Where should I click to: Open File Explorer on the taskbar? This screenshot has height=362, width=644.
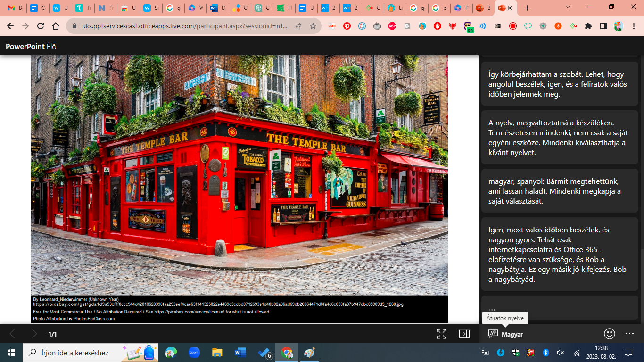tap(217, 352)
